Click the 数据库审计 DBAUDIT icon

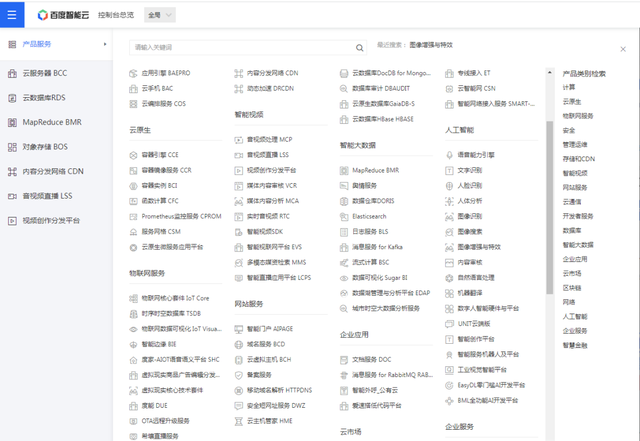tap(344, 89)
